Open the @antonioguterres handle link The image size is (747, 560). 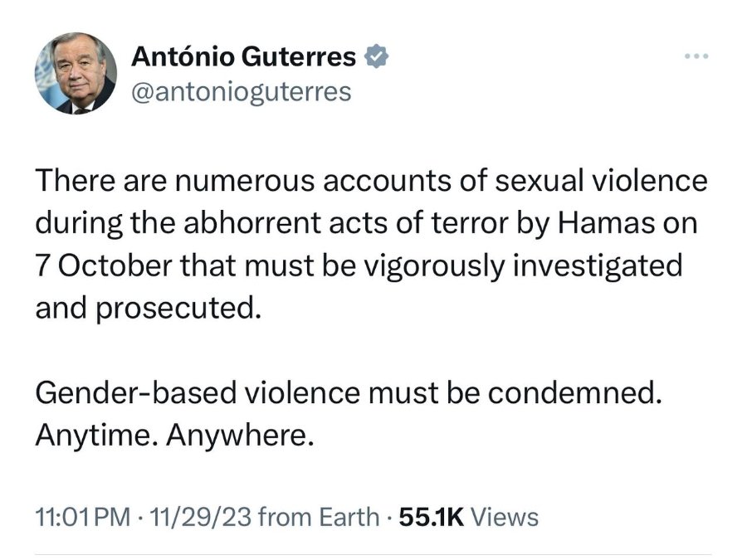tap(241, 91)
